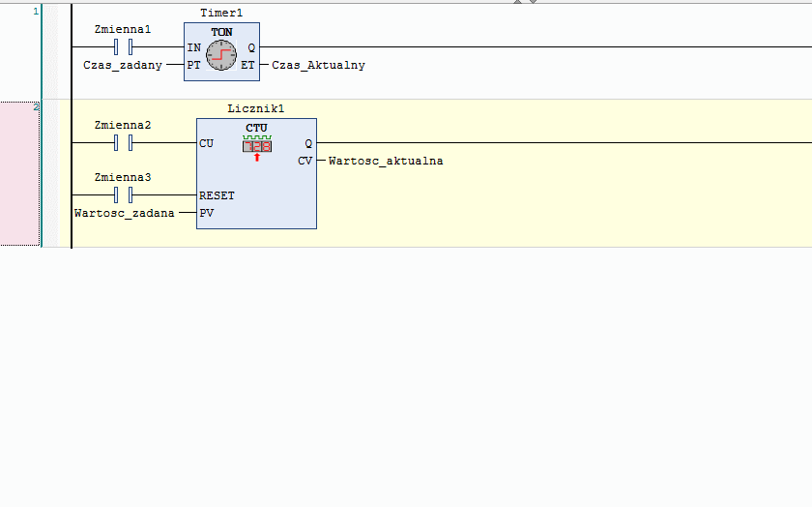Select the Licznik1 instance name
Viewport: 812px width, 507px height.
(256, 109)
